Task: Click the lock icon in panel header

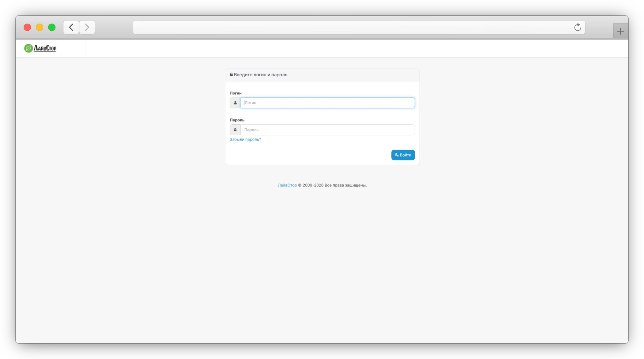Action: [231, 74]
